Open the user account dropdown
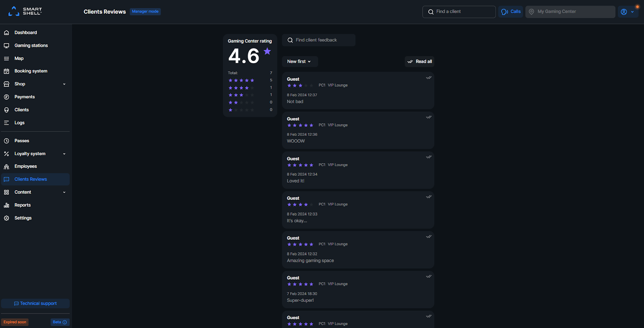644x328 pixels. [x=627, y=12]
